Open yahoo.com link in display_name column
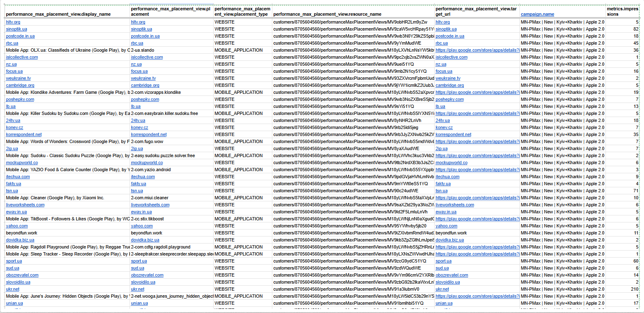Image resolution: width=644 pixels, height=313 pixels. pyautogui.click(x=17, y=226)
